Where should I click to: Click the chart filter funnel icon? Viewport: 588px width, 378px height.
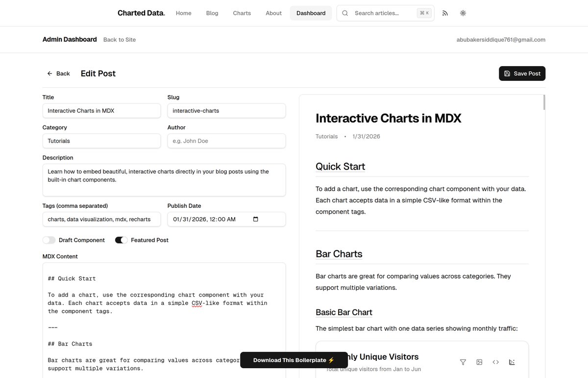click(x=463, y=362)
